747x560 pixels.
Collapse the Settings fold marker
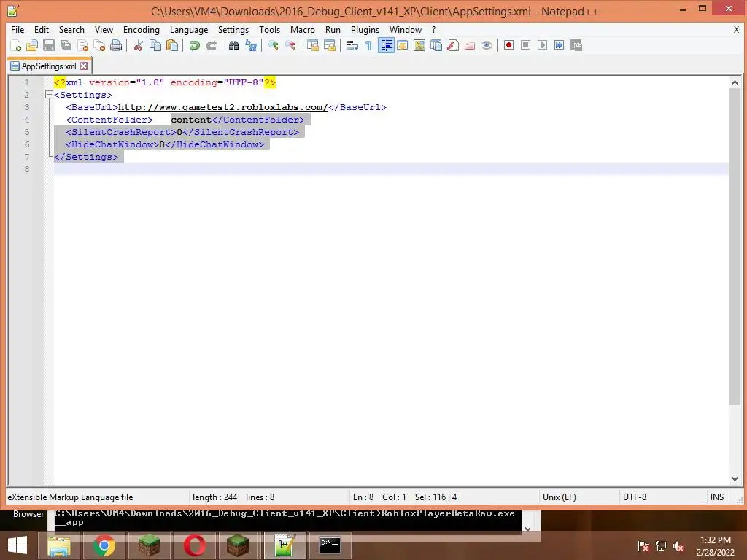click(x=49, y=95)
